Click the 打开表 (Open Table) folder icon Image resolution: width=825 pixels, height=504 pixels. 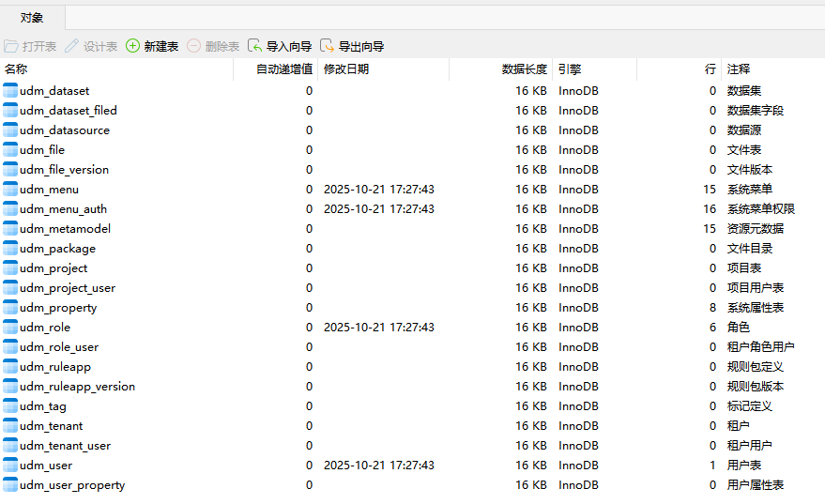coord(11,46)
